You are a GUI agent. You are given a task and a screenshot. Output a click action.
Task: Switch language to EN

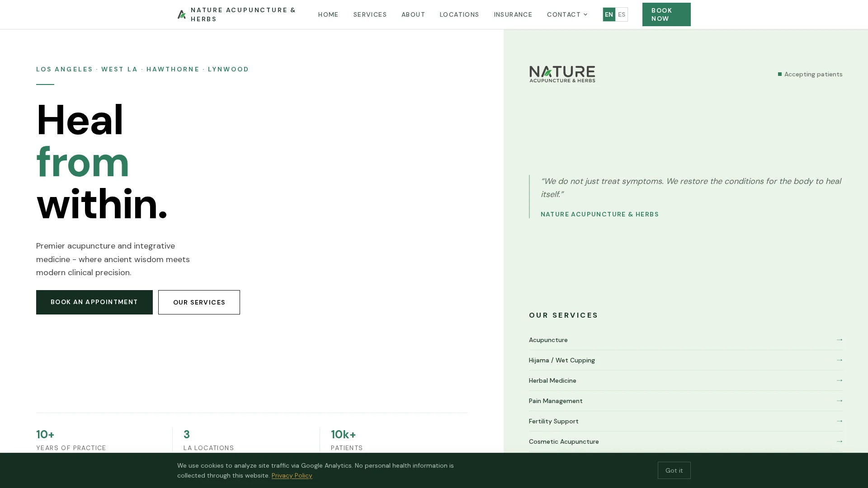click(609, 14)
